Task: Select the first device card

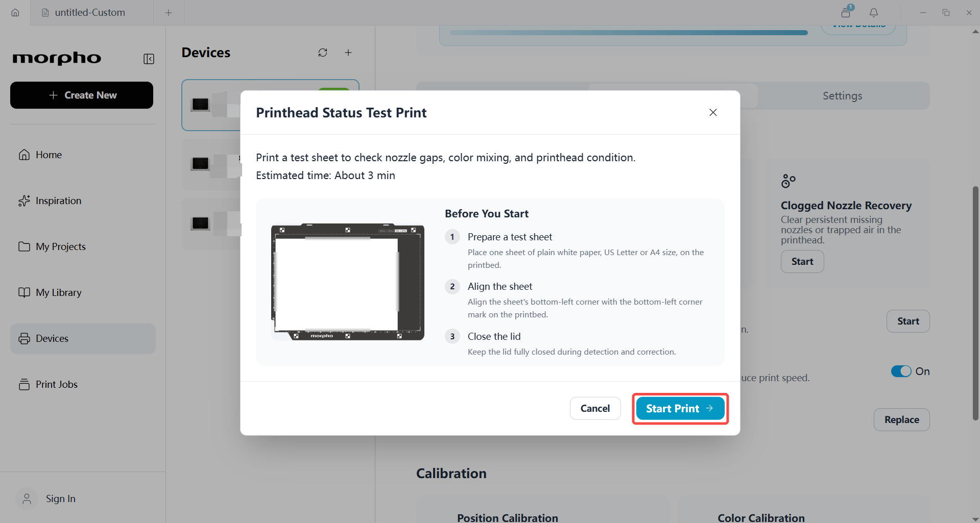Action: coord(211,105)
